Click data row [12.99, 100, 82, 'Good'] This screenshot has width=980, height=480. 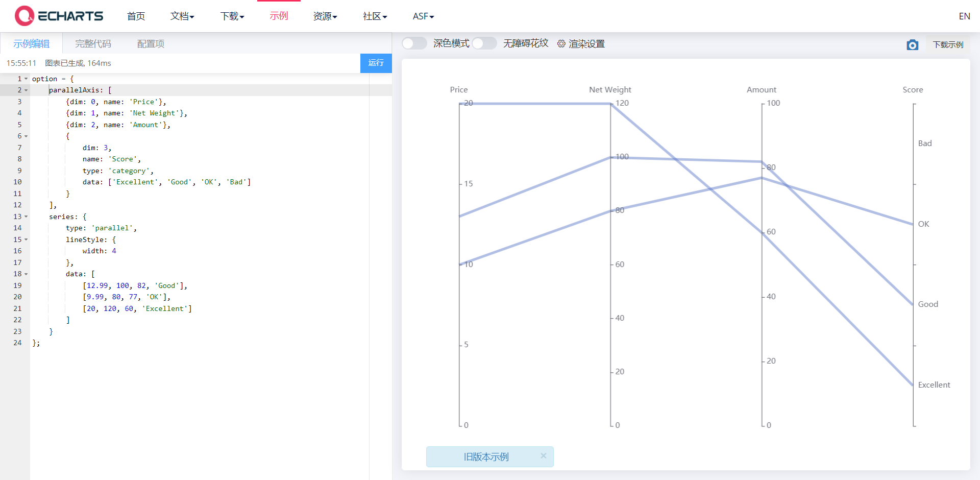[x=135, y=285]
